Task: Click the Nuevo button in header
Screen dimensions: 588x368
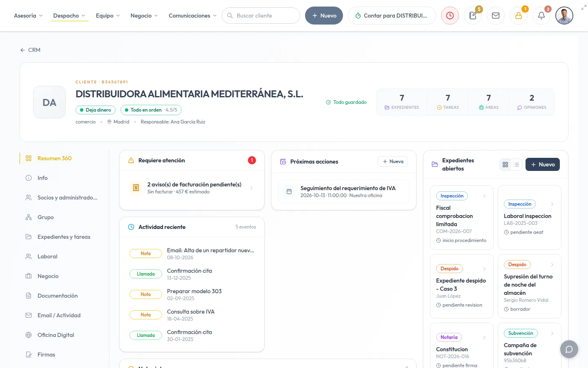Action: pyautogui.click(x=324, y=16)
